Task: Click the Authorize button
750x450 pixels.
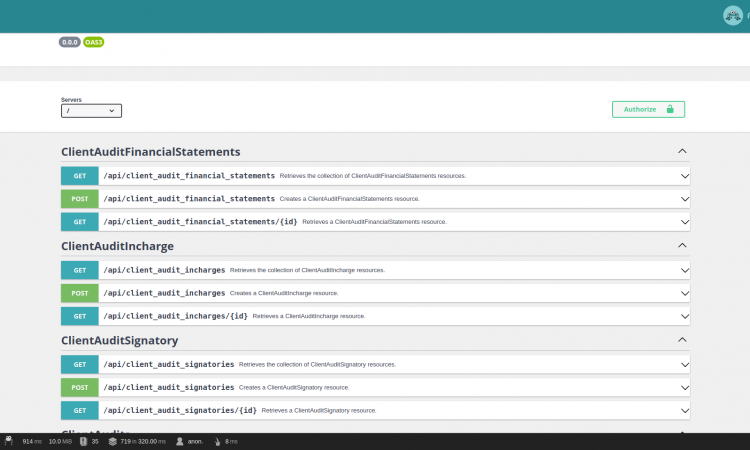Action: tap(648, 109)
